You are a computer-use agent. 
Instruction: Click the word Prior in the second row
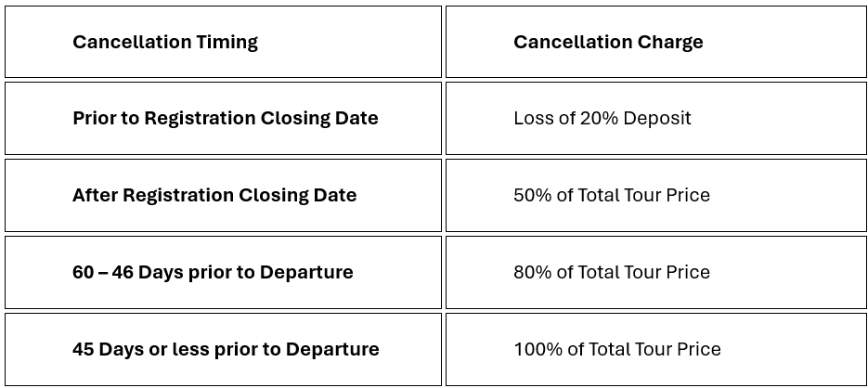click(x=95, y=118)
